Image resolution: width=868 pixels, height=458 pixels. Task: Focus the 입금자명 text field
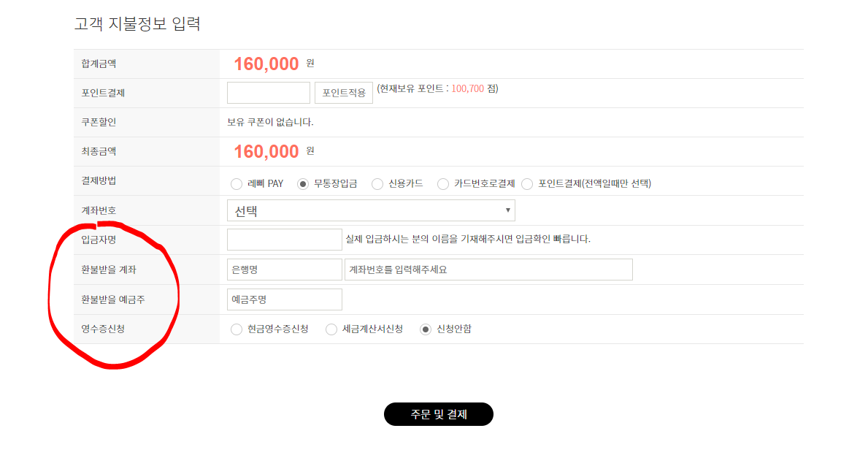click(x=285, y=240)
